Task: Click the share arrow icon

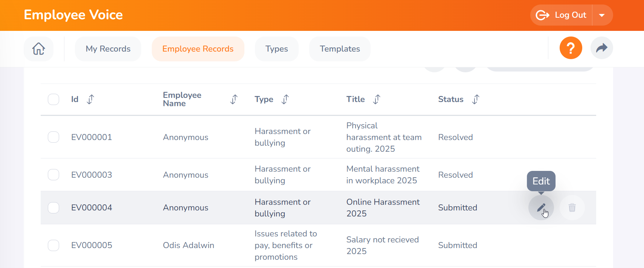Action: coord(601,48)
